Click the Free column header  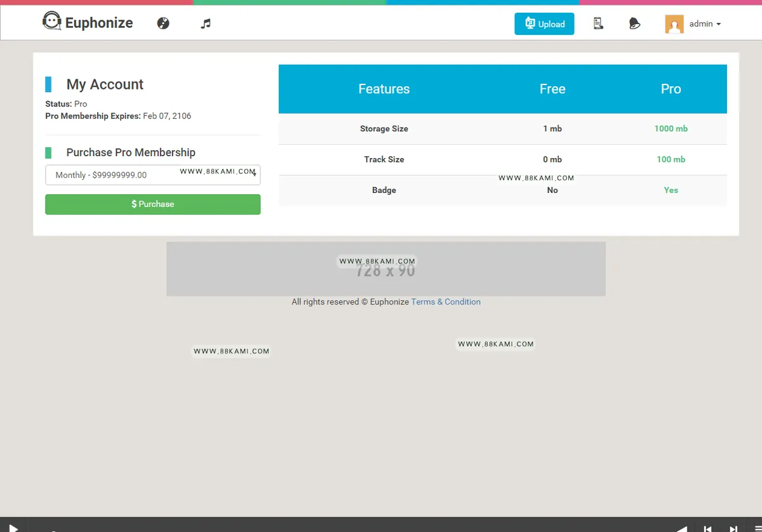point(552,89)
